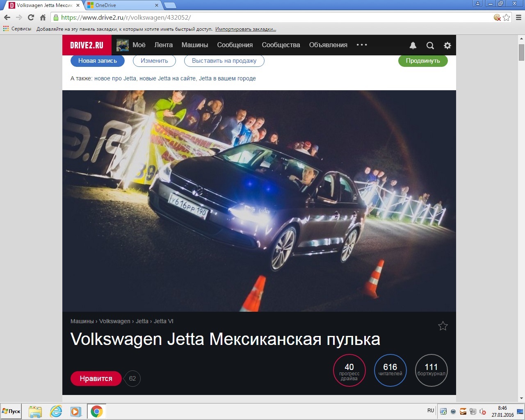
Task: Open Машины section
Action: tap(195, 45)
